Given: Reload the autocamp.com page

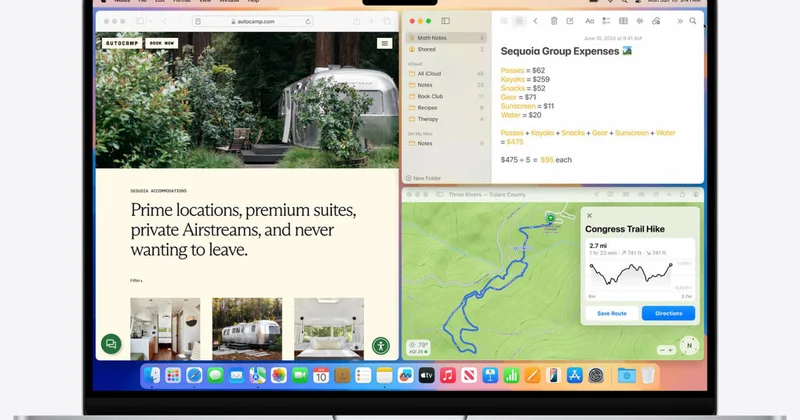Looking at the screenshot, I should click(308, 21).
